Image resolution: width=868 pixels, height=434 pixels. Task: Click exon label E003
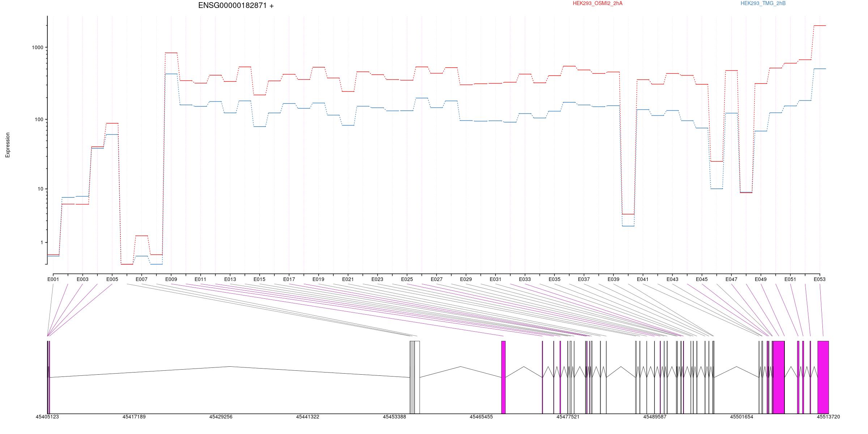pyautogui.click(x=82, y=279)
